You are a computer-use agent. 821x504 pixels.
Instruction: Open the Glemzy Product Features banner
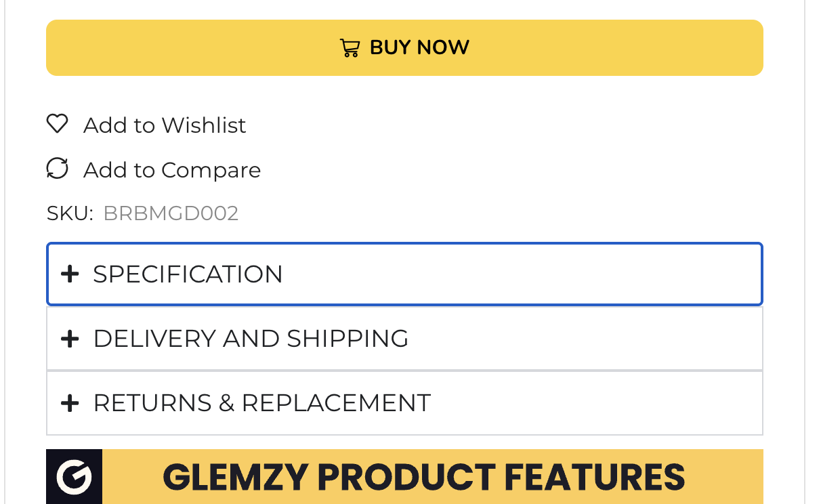click(404, 477)
